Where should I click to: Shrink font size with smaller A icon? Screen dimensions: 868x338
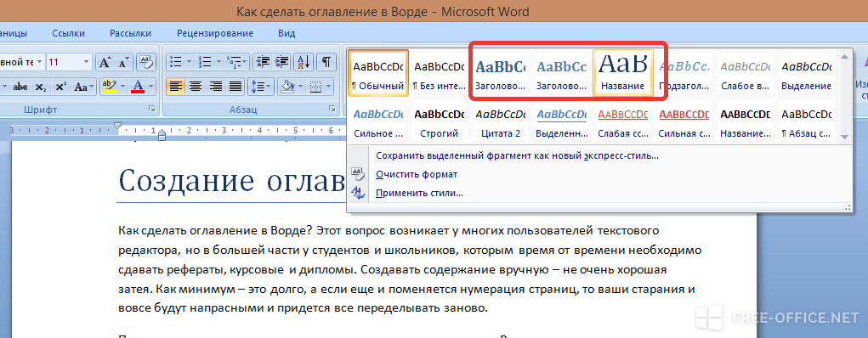[123, 62]
